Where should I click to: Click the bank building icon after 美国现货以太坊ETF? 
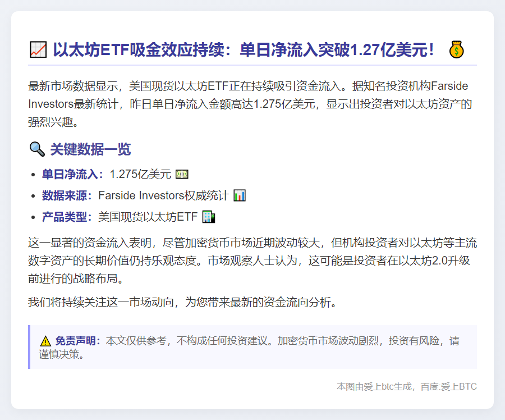(x=208, y=217)
